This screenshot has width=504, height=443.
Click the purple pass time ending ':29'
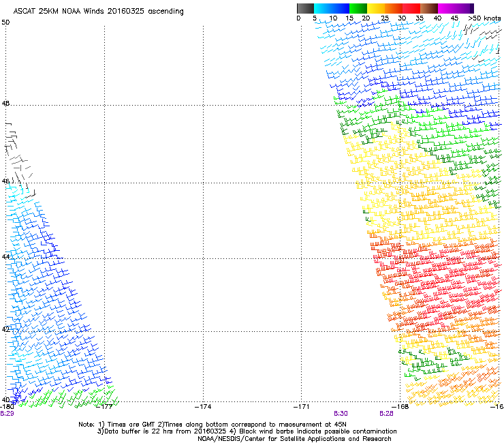(x=7, y=414)
